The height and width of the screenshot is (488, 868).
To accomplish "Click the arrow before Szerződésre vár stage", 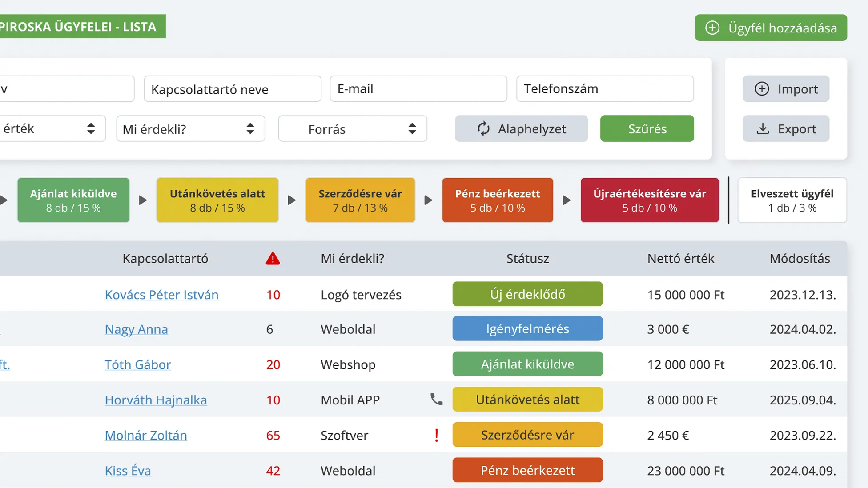I will pyautogui.click(x=292, y=200).
